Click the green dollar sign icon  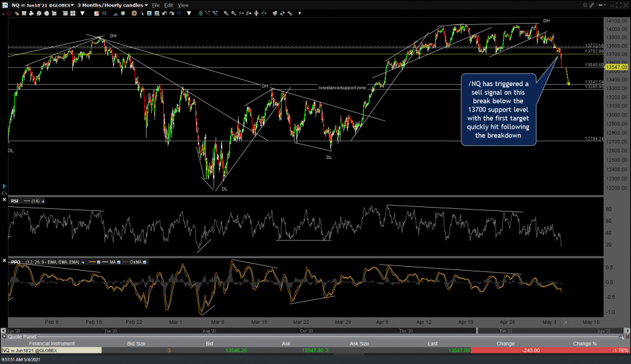click(x=123, y=13)
